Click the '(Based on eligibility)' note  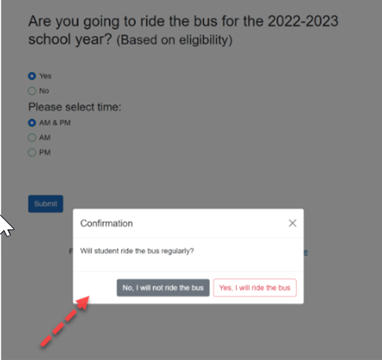tap(174, 40)
